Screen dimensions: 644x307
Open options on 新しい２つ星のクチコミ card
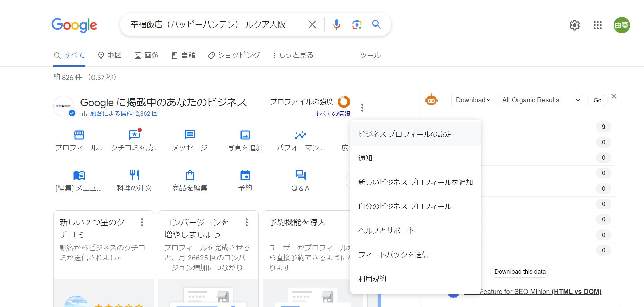tap(142, 222)
